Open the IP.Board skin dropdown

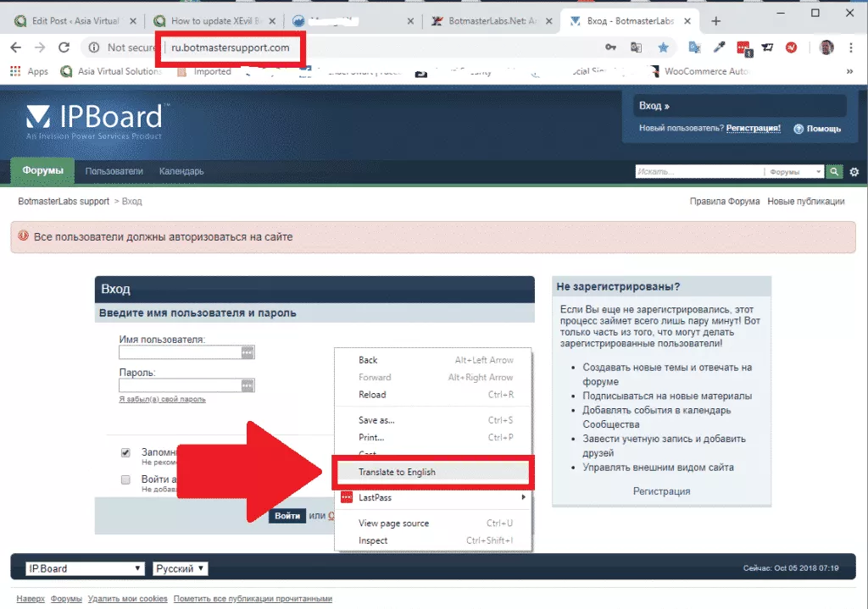(x=85, y=568)
